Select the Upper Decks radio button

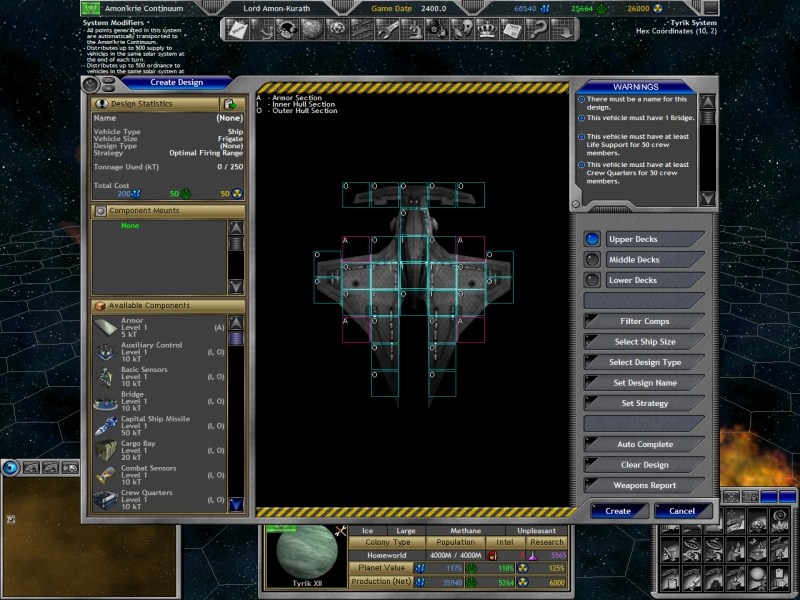pos(592,239)
